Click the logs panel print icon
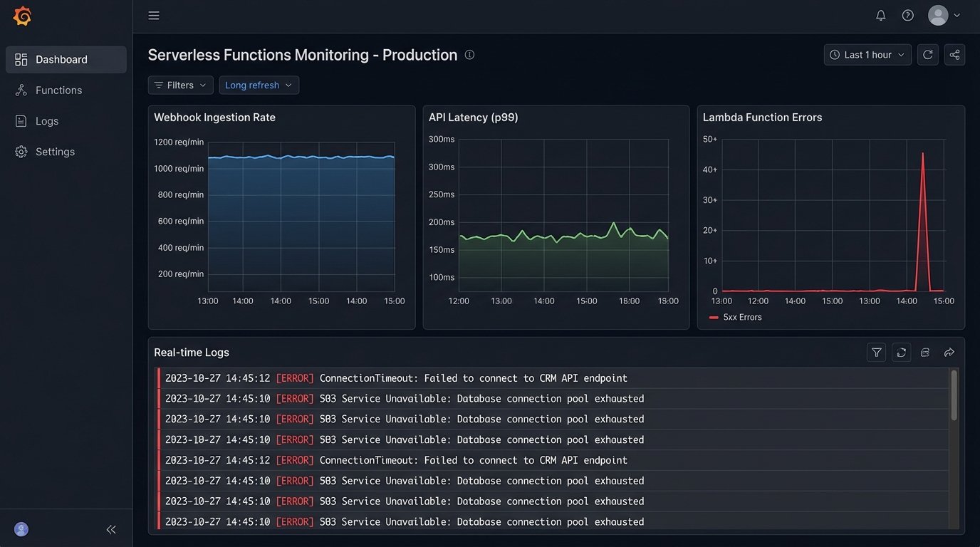The height and width of the screenshot is (547, 980). pos(925,353)
